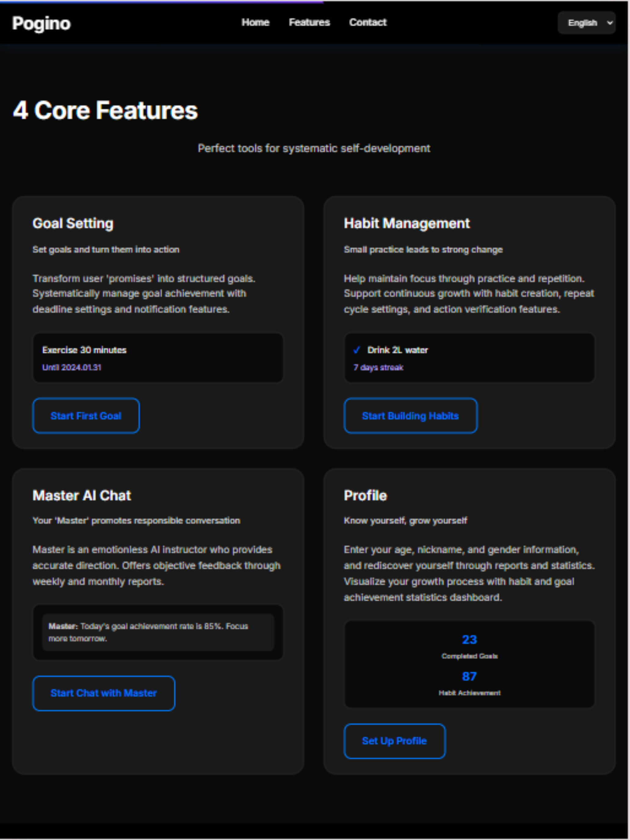This screenshot has width=630, height=840.
Task: Click the Master chat message preview
Action: [x=158, y=632]
